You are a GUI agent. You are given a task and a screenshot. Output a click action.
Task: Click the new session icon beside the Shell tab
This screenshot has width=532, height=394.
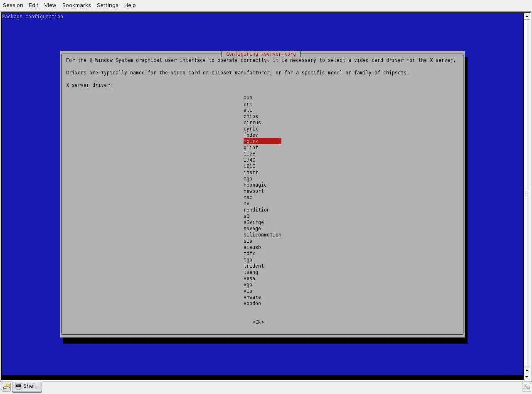6,387
